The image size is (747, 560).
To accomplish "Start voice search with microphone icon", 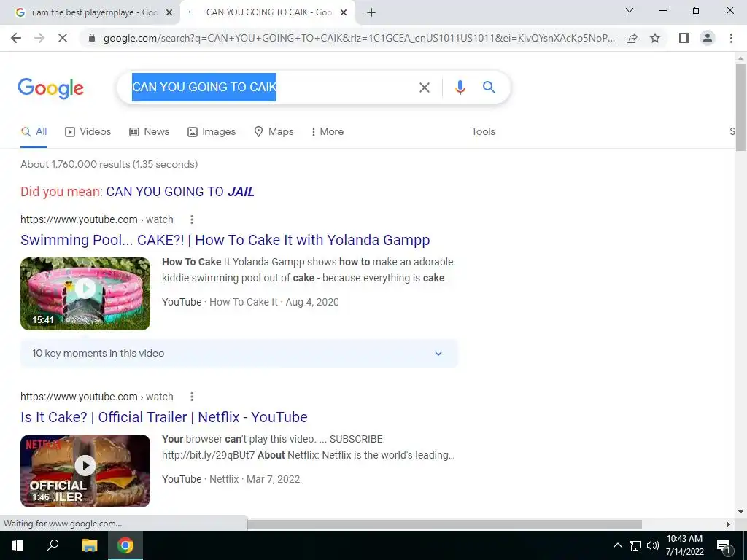I will 460,87.
